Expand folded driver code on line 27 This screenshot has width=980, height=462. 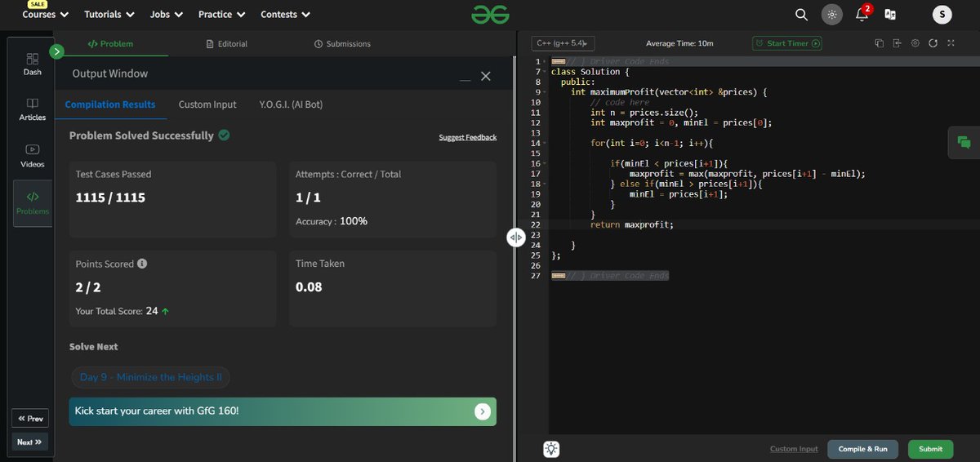[x=559, y=276]
